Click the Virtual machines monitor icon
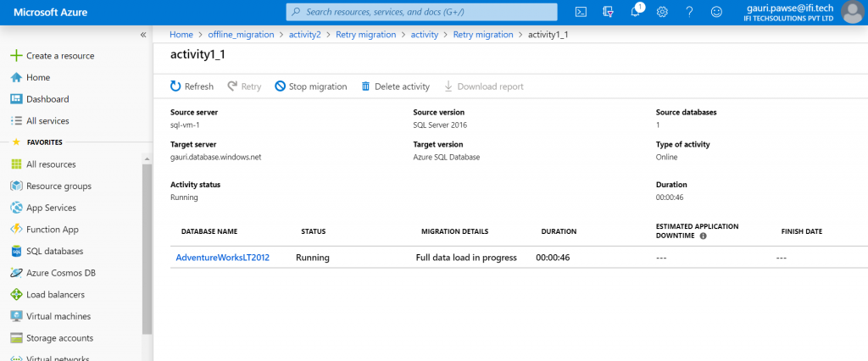Image resolution: width=868 pixels, height=361 pixels. coord(16,316)
